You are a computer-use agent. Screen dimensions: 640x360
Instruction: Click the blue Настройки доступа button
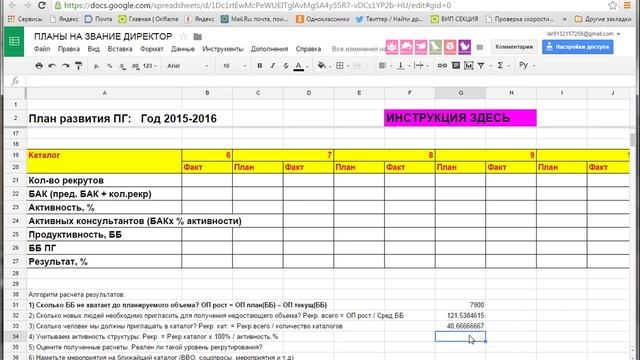(x=578, y=47)
